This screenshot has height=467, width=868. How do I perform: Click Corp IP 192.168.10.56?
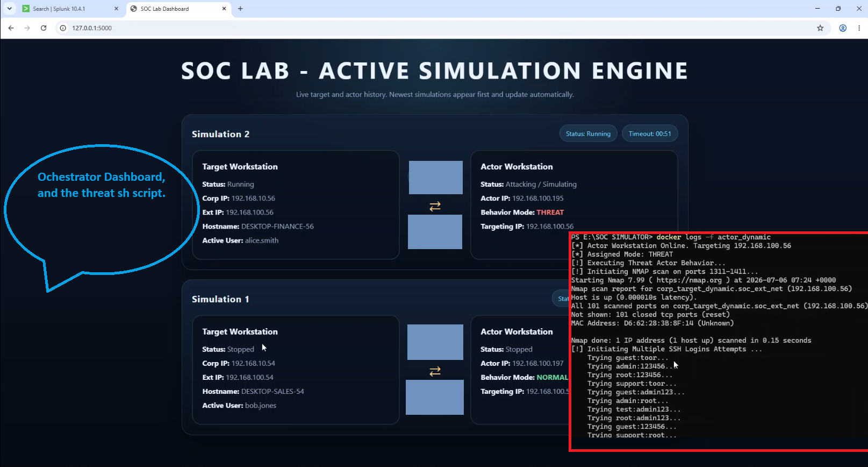pos(239,199)
